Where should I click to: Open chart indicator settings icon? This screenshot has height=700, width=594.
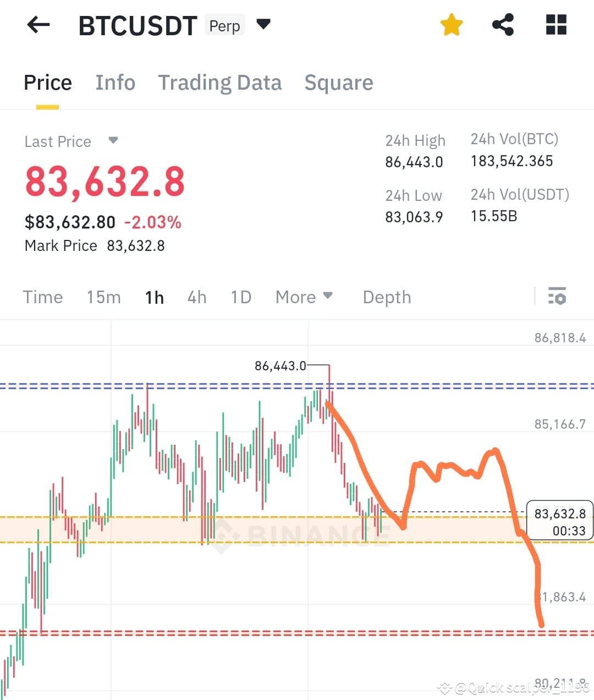tap(557, 297)
